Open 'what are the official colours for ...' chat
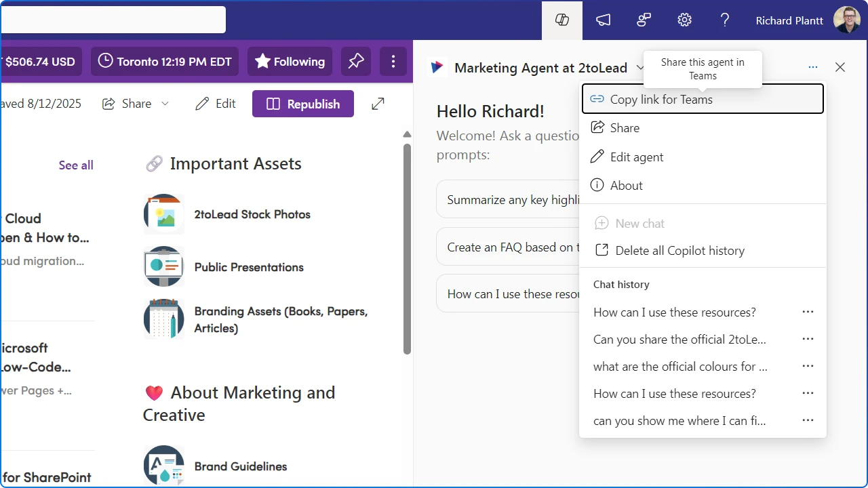The height and width of the screenshot is (488, 868). [x=680, y=366]
